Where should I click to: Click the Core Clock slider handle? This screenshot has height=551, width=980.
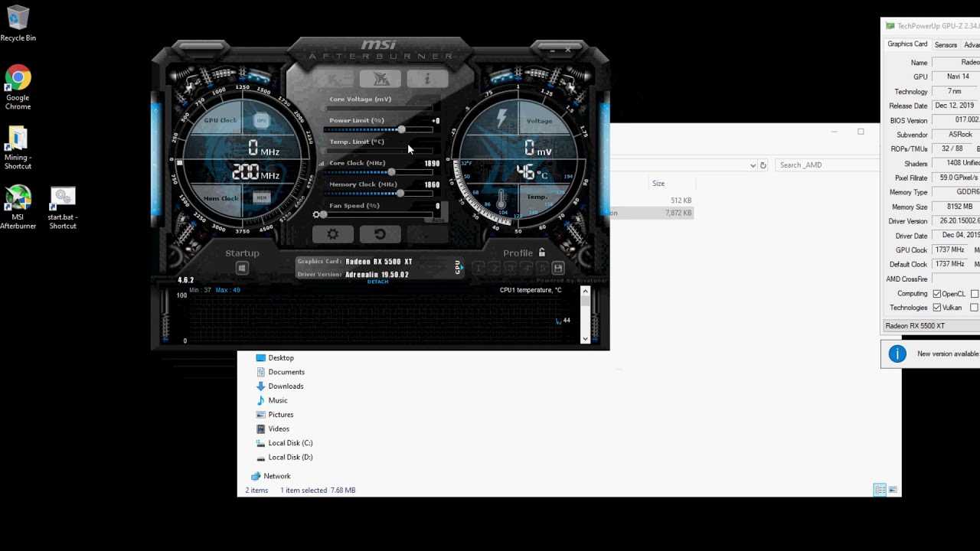point(391,172)
